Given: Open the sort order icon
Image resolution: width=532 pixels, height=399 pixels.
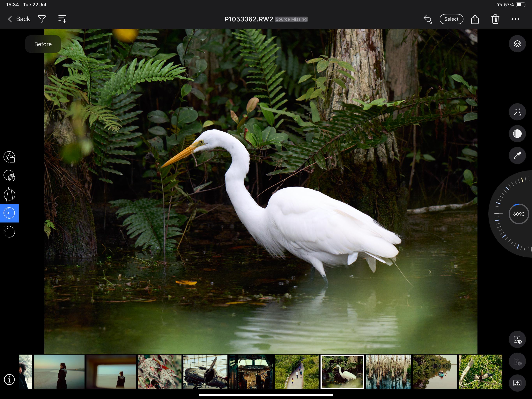Looking at the screenshot, I should 62,19.
